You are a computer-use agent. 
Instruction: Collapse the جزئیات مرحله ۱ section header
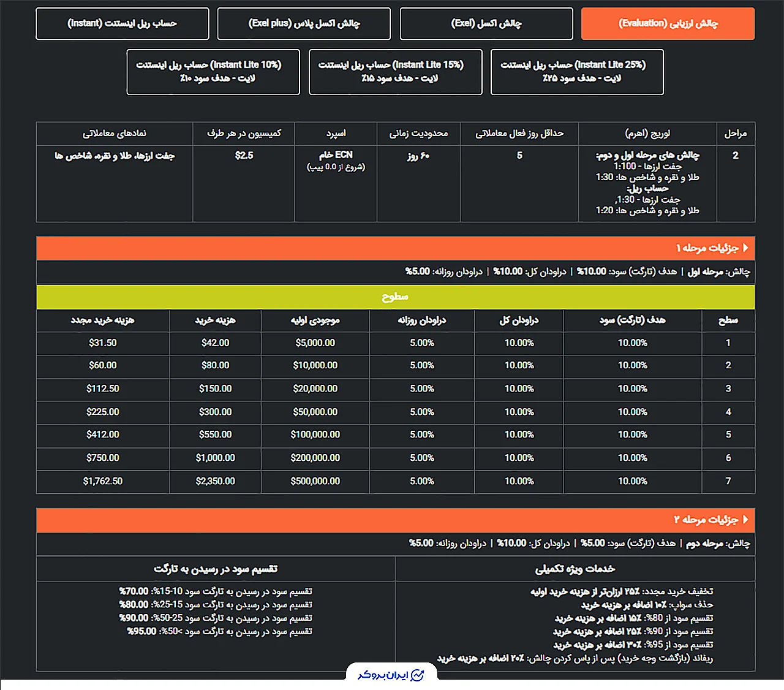(x=396, y=248)
